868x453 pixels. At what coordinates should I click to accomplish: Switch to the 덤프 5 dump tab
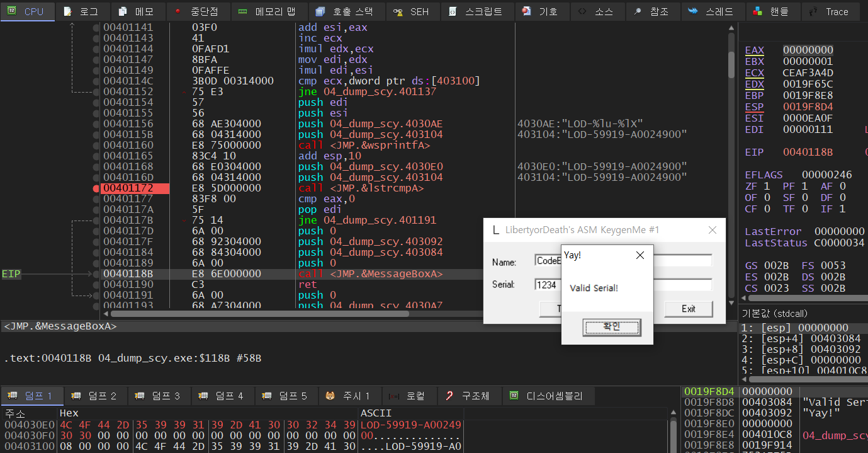[x=286, y=396]
